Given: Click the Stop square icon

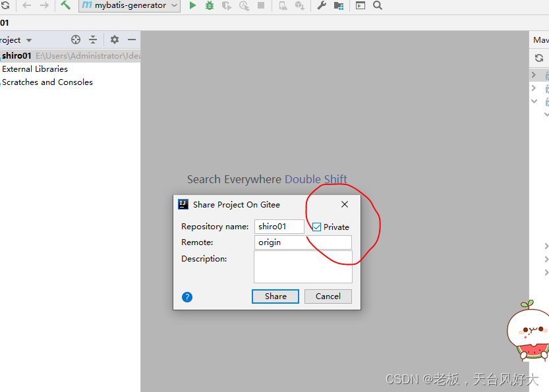Looking at the screenshot, I should (x=261, y=5).
